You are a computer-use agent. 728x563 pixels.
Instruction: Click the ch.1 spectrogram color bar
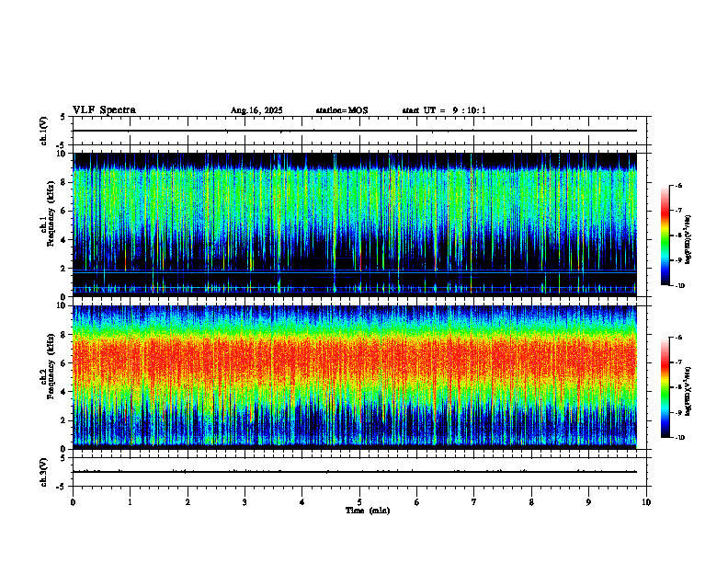click(665, 236)
